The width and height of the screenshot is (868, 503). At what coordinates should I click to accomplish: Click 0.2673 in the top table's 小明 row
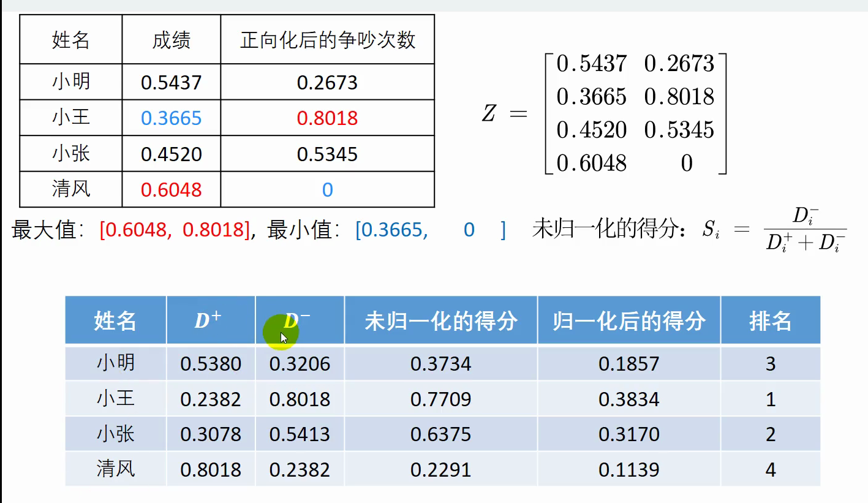[x=327, y=82]
